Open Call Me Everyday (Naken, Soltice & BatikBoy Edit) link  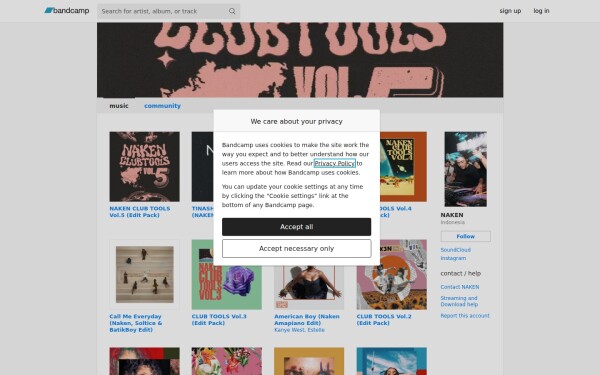pyautogui.click(x=135, y=323)
